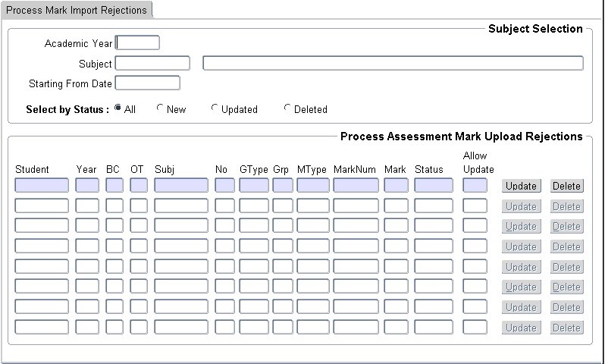Focus the Status field in first row

pyautogui.click(x=434, y=186)
